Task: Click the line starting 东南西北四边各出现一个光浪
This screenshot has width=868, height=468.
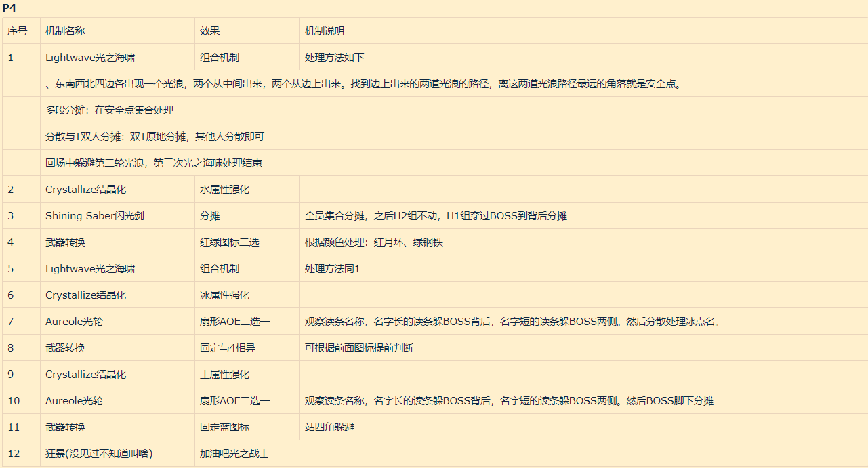Action: 363,84
